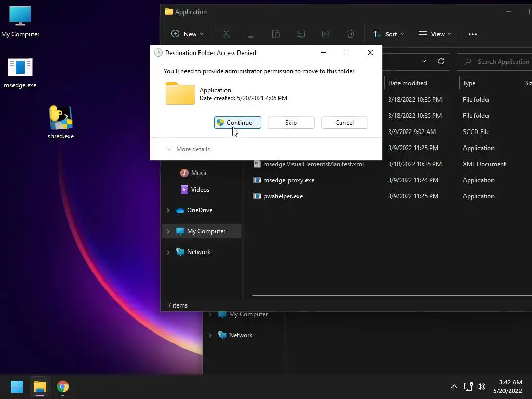Image resolution: width=532 pixels, height=399 pixels.
Task: Click the Rename icon in toolbar
Action: click(x=301, y=34)
